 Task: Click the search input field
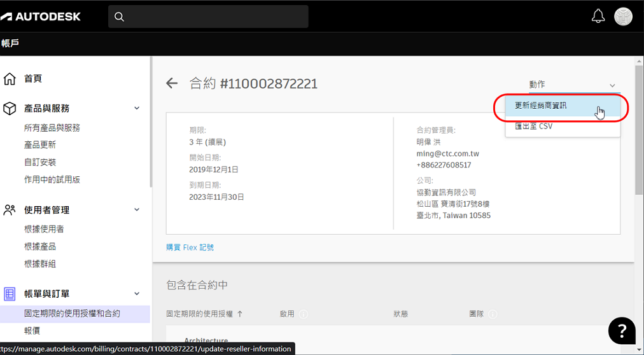tap(208, 17)
